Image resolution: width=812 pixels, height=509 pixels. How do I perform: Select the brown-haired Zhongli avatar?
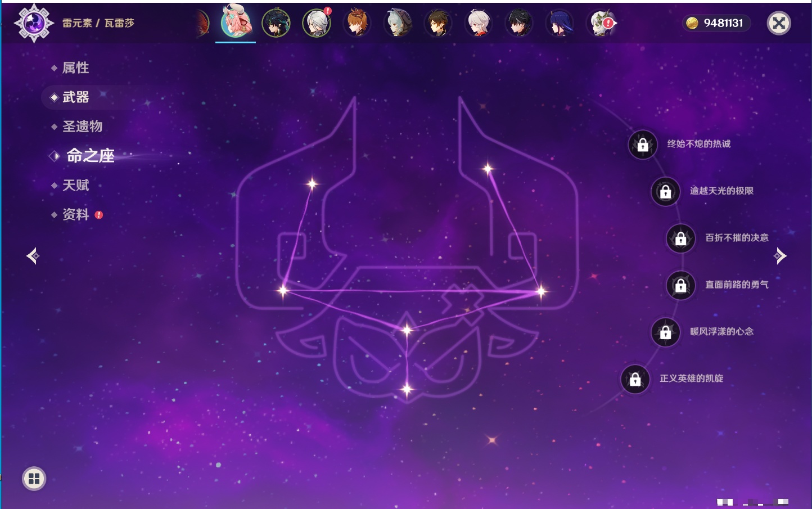(438, 23)
